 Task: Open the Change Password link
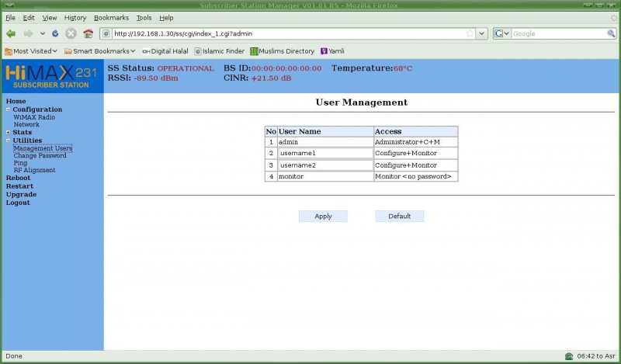pyautogui.click(x=40, y=155)
